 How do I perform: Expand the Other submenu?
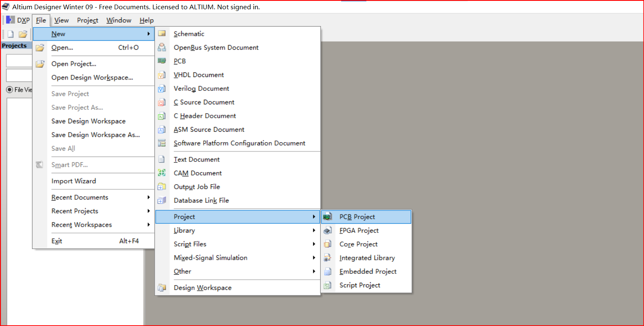click(x=238, y=271)
